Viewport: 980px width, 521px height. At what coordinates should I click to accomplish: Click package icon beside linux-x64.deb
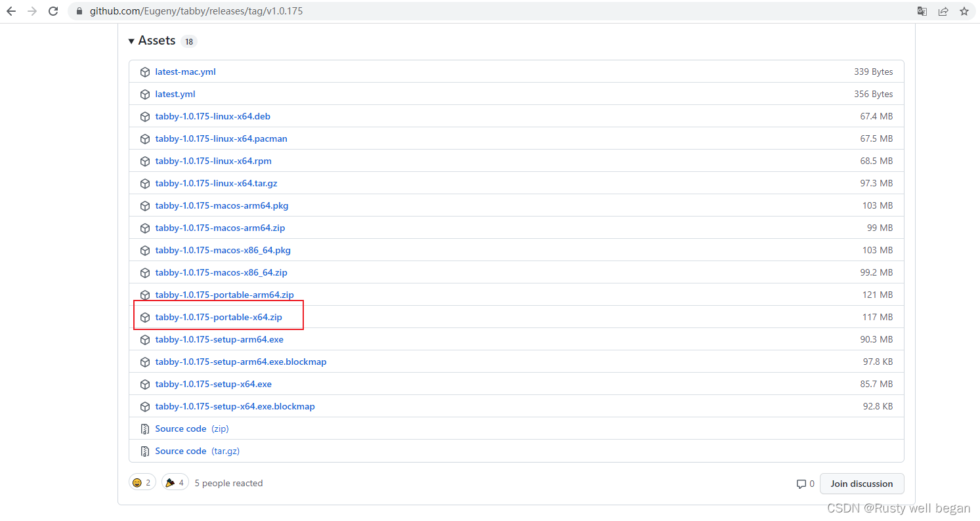pyautogui.click(x=145, y=116)
